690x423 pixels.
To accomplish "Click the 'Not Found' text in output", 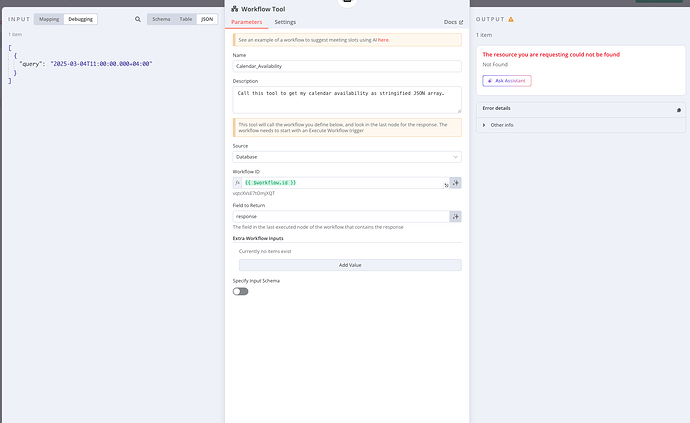I will 495,65.
